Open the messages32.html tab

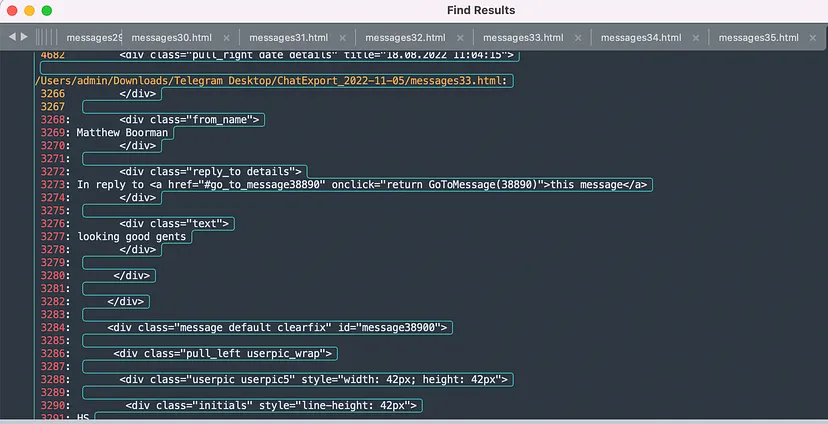405,37
